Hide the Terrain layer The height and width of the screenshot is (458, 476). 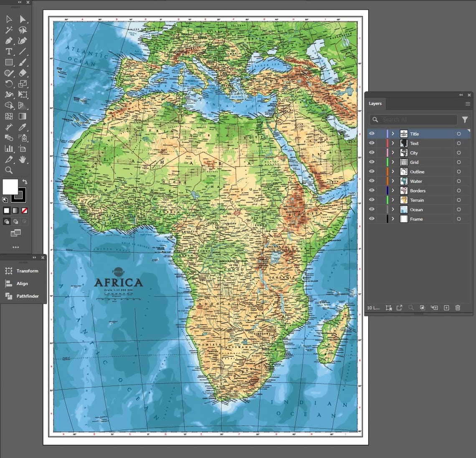click(372, 200)
